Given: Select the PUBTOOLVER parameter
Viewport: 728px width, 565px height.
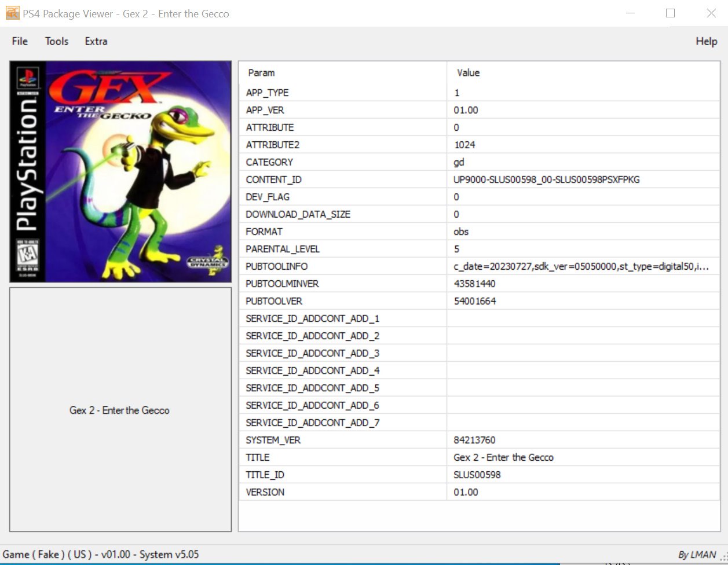Looking at the screenshot, I should tap(274, 301).
